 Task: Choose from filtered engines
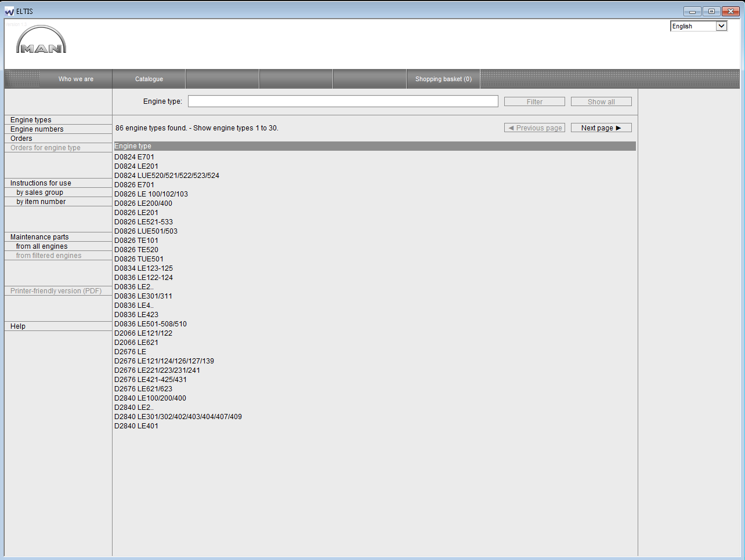coord(49,256)
